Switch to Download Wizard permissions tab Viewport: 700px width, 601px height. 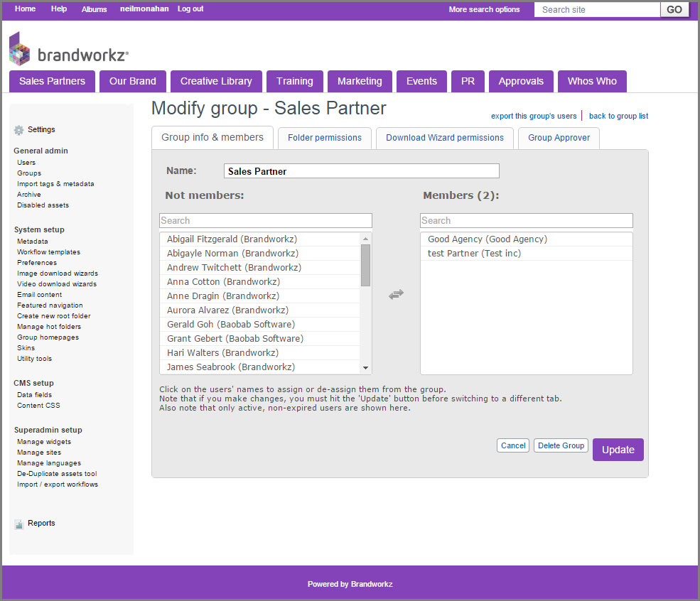(x=445, y=138)
